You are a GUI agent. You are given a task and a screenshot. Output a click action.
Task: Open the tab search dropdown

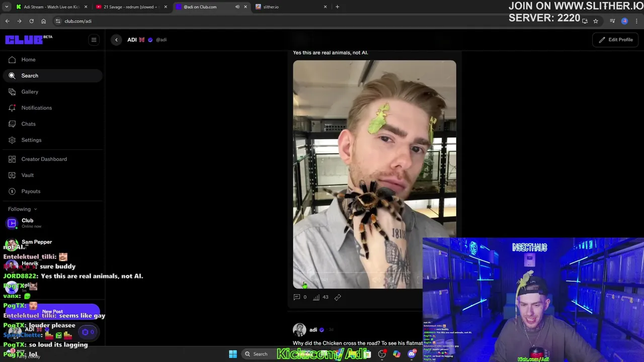click(x=7, y=7)
